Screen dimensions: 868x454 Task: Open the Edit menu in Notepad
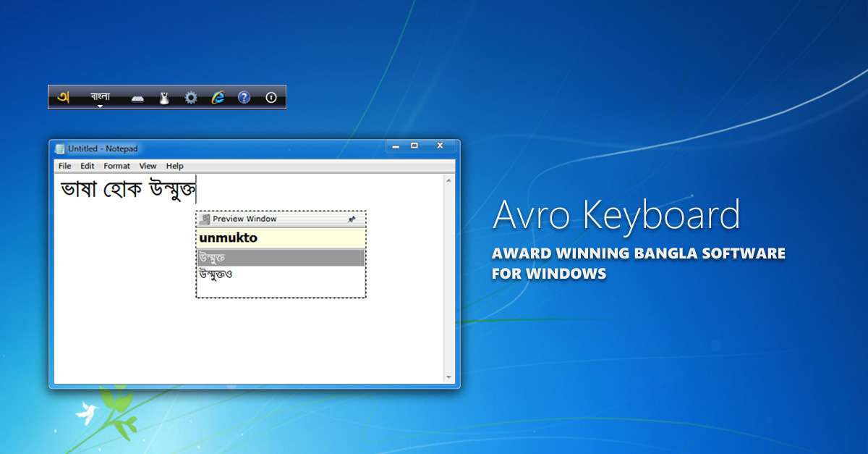coord(88,166)
